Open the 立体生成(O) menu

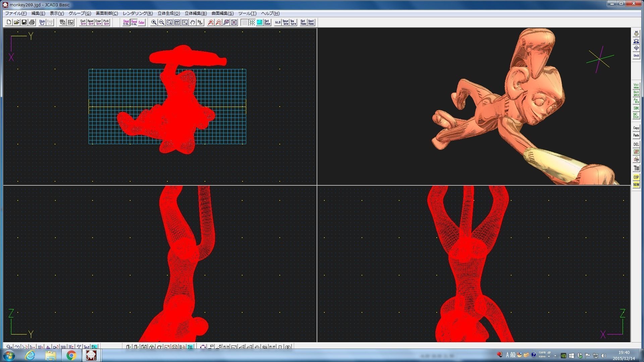click(169, 13)
